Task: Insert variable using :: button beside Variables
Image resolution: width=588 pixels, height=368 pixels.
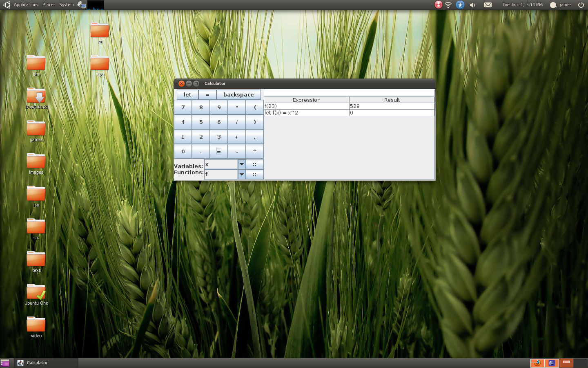Action: click(x=255, y=164)
